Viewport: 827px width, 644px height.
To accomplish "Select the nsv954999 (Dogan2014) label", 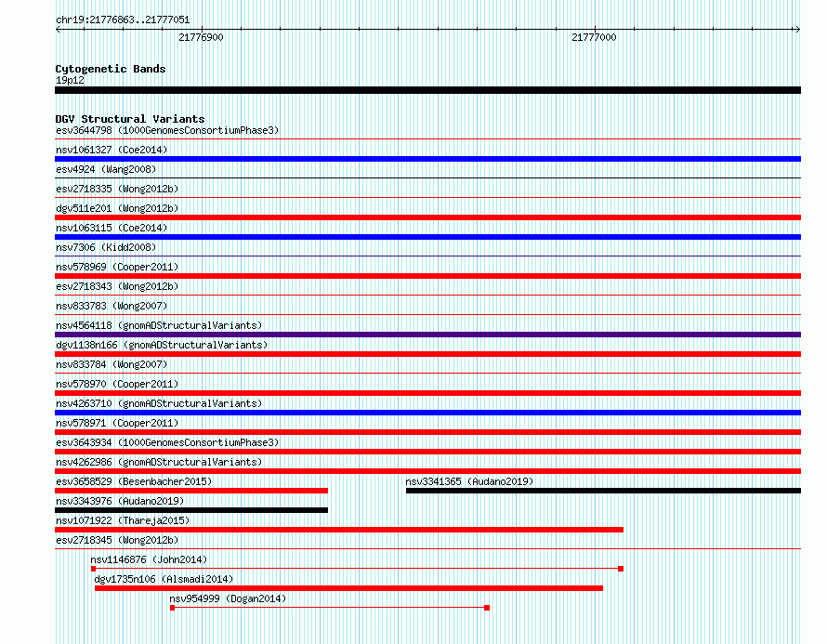I will tap(228, 598).
